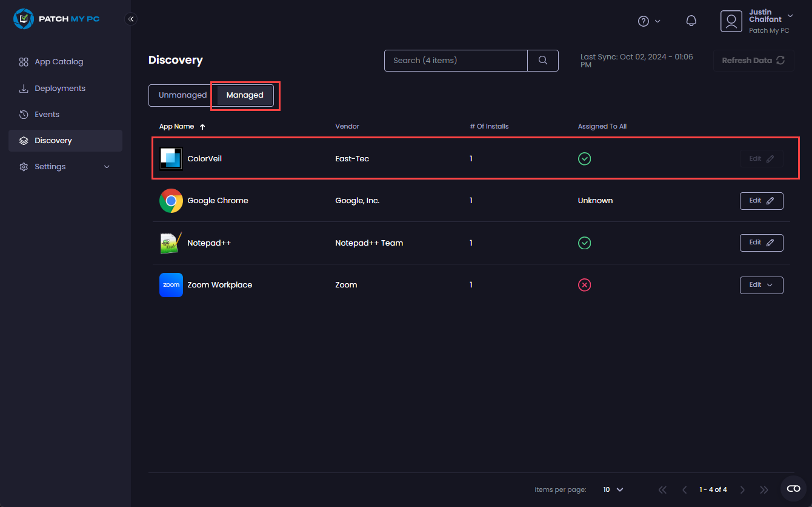812x507 pixels.
Task: Open the notifications bell
Action: point(691,21)
